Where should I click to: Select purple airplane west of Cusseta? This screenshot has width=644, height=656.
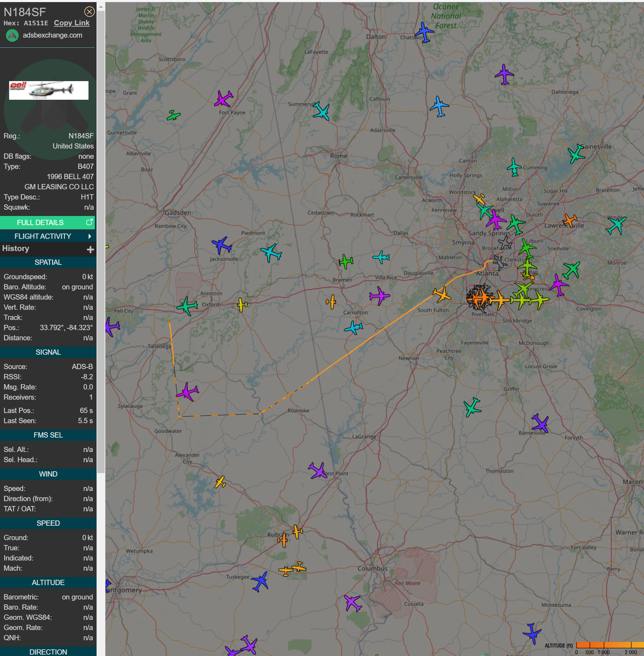(x=353, y=603)
